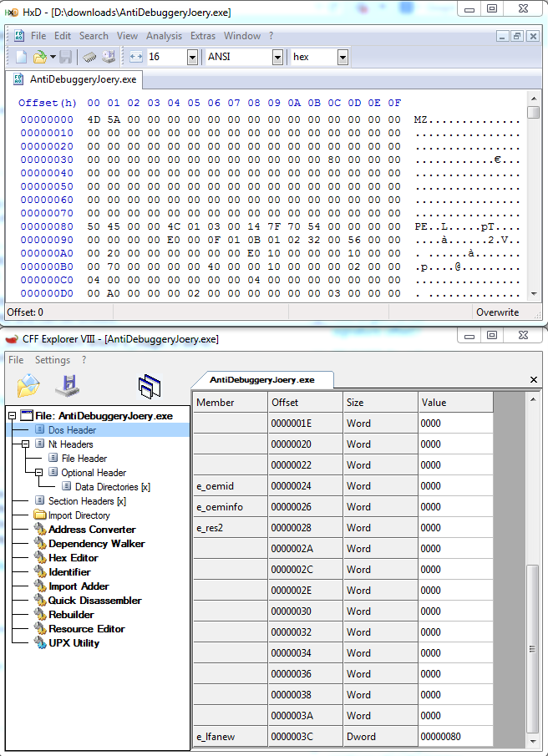Open CFF Explorer ? help menu
The width and height of the screenshot is (548, 756).
click(x=84, y=360)
